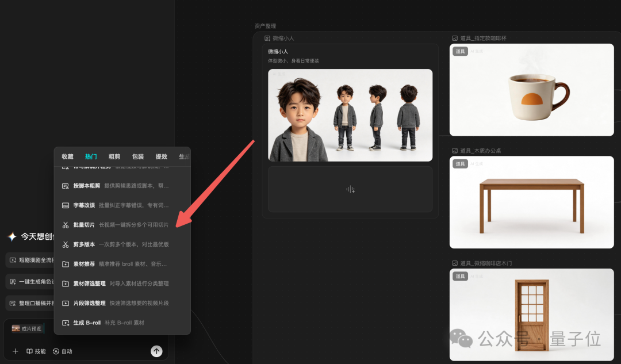Click the 微缩小人 node header icon
This screenshot has height=364, width=621.
(267, 39)
